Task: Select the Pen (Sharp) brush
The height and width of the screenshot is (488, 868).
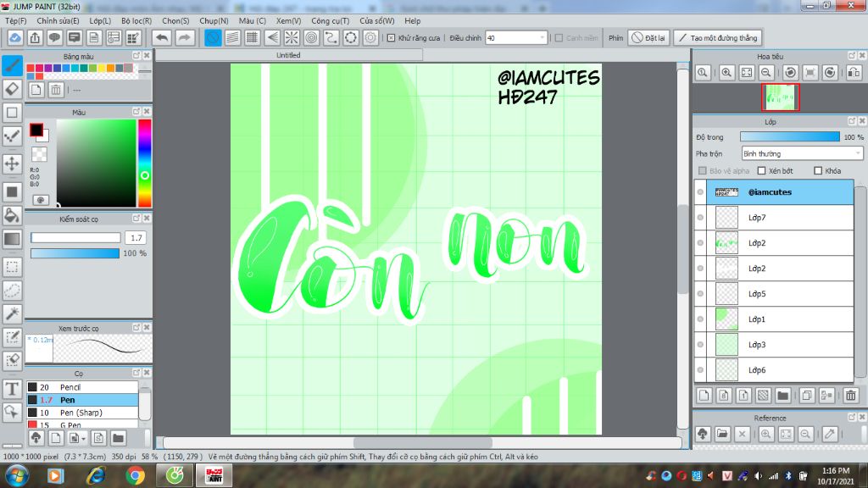Action: pyautogui.click(x=82, y=413)
